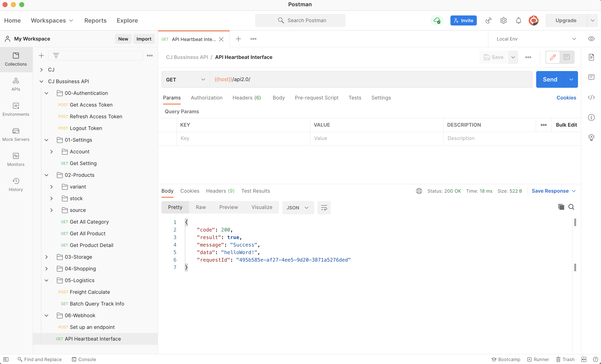Screen dimensions: 601x364
Task: Open the collections panel options ellipsis
Action: click(x=150, y=56)
